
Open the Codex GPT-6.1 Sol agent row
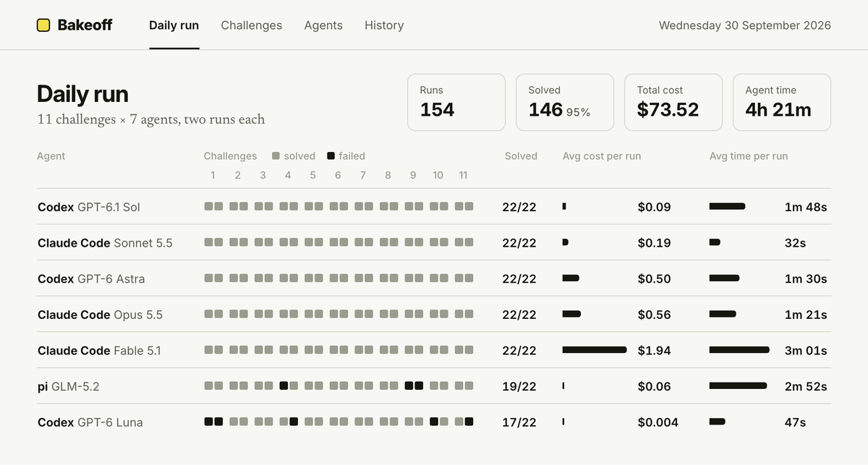point(434,207)
